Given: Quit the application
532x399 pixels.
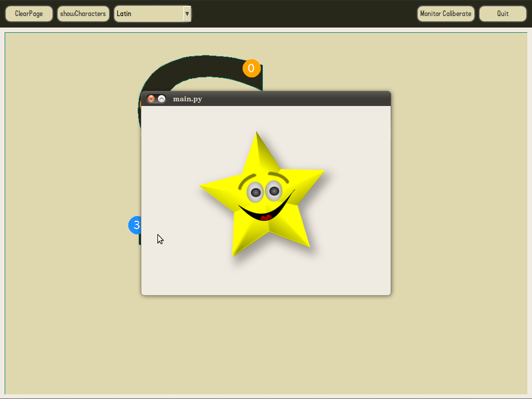Looking at the screenshot, I should pos(502,14).
